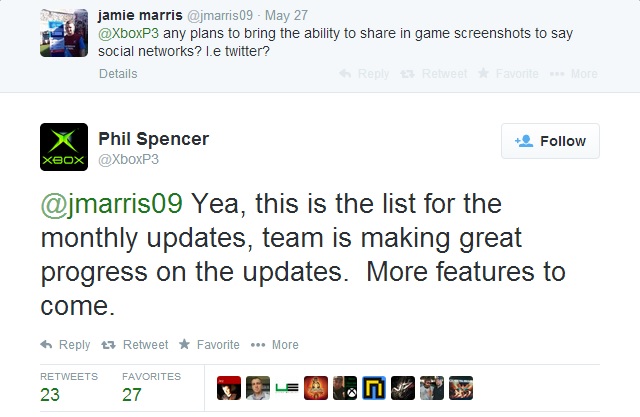Retweet jamie marris's question
The image size is (640, 417).
433,74
